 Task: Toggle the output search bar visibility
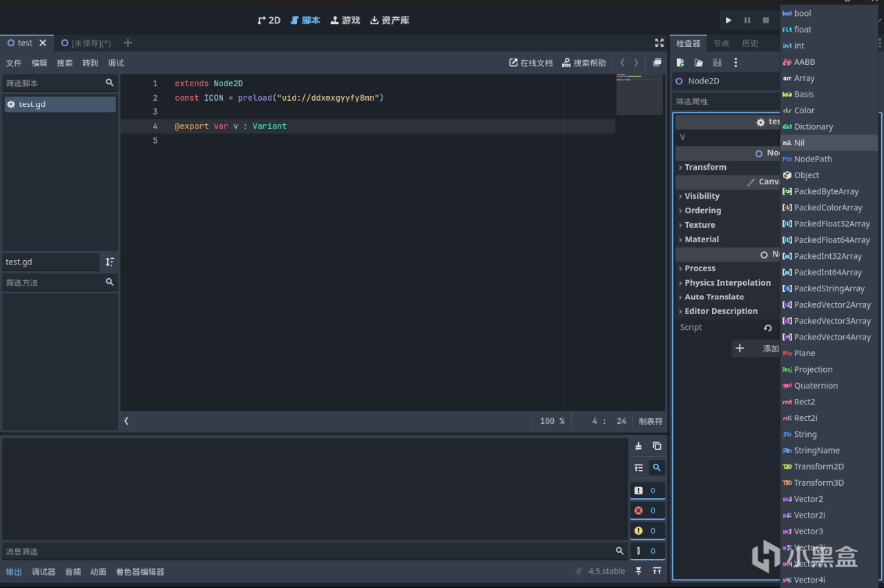[657, 468]
